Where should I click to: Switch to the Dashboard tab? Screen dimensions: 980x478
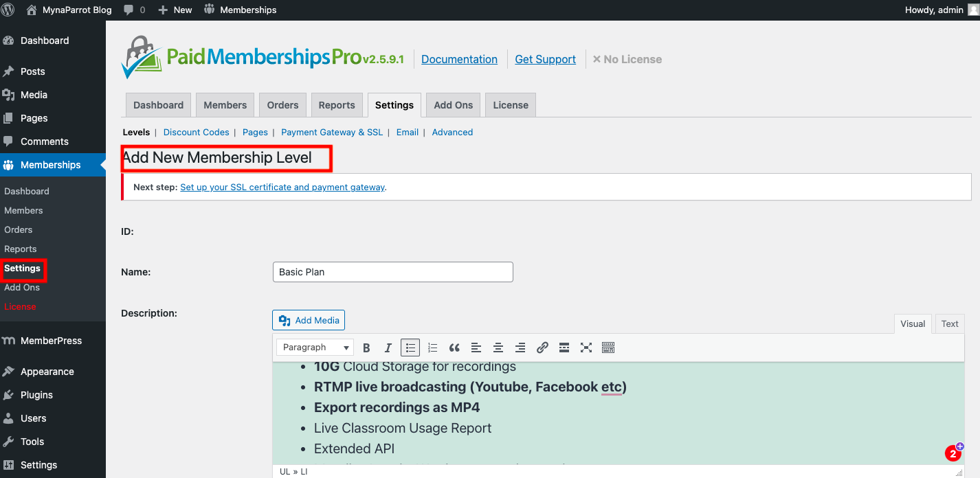coord(158,105)
